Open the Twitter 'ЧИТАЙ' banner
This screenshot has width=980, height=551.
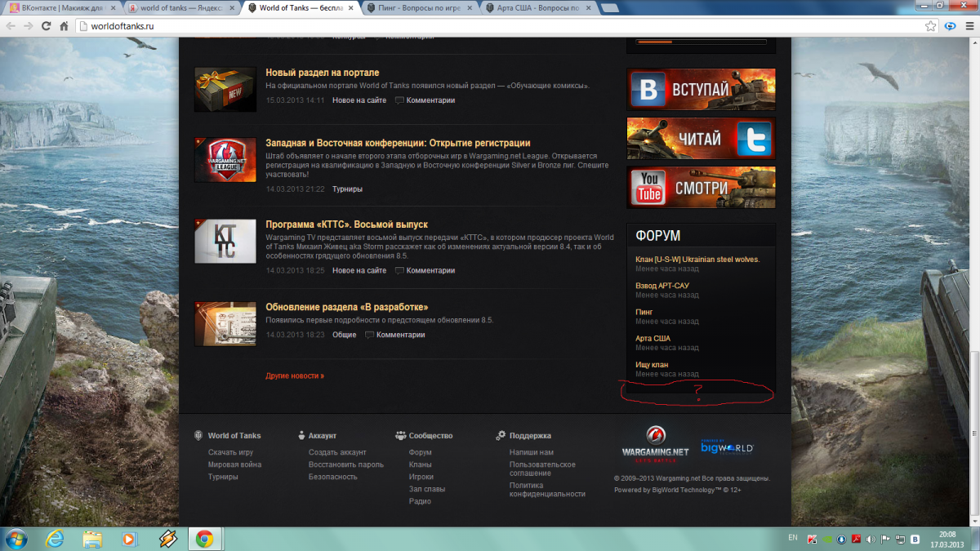[701, 138]
